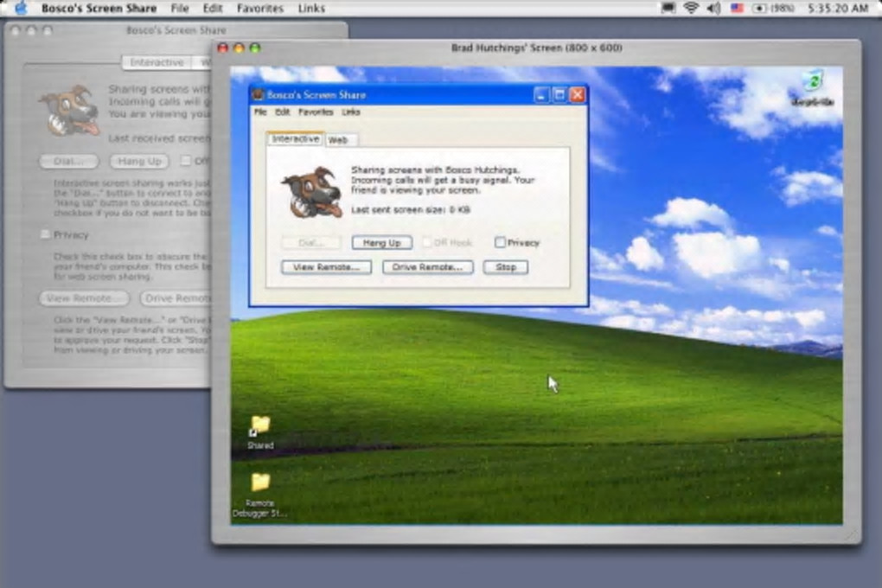The width and height of the screenshot is (882, 588).
Task: Click Drive Remote... button in Windows dialog
Action: pos(427,266)
